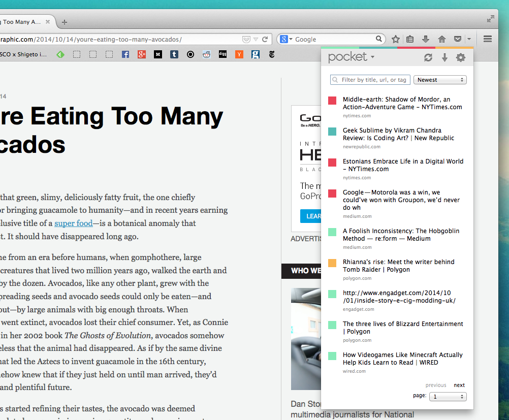Click the LEAR GoPro ad button

(311, 216)
